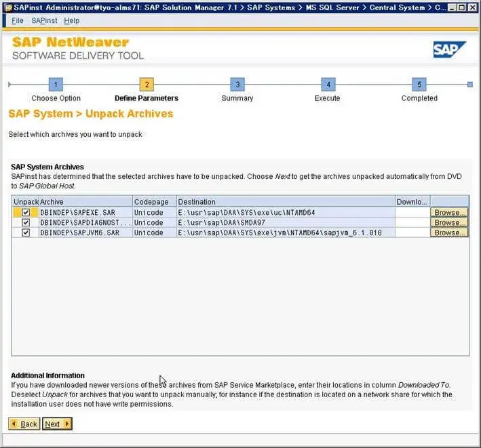Click the Downlo... column header
This screenshot has height=448, width=481.
pos(412,201)
